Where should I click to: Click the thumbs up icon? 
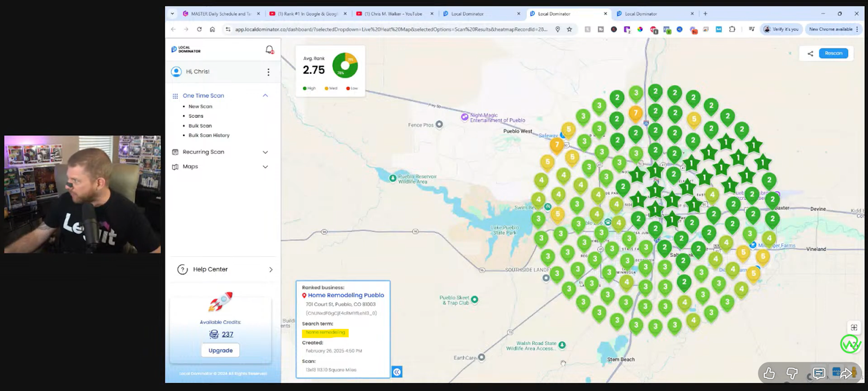pyautogui.click(x=769, y=373)
